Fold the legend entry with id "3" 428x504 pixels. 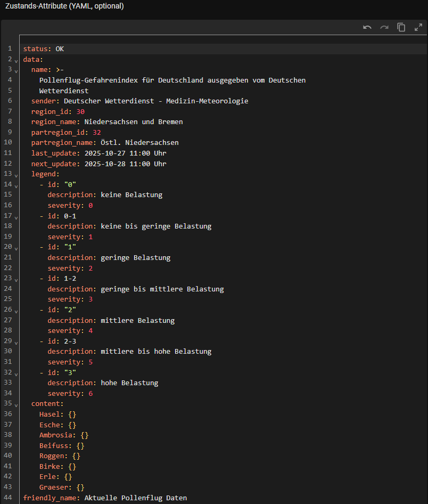[x=16, y=373]
